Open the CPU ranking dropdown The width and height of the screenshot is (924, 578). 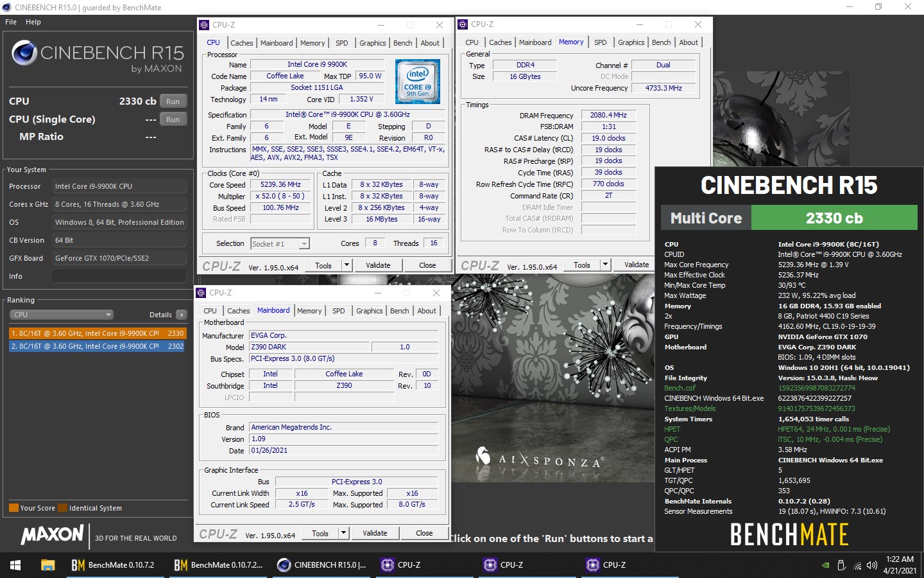click(x=62, y=315)
